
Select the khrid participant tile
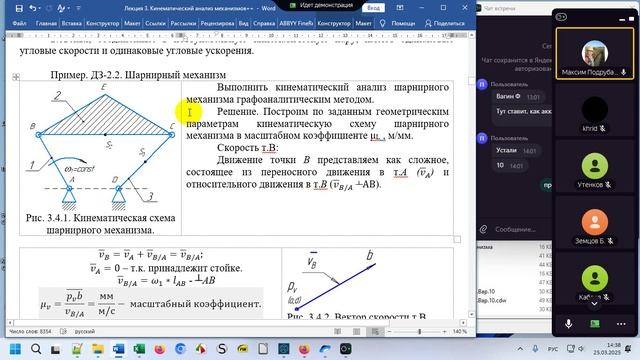pos(595,110)
